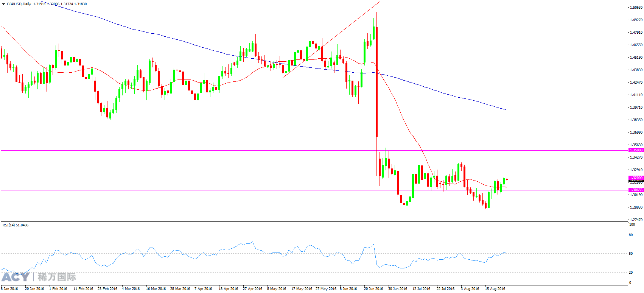The width and height of the screenshot is (644, 293).
Task: Open the chart menu arrow beside GBPUSD,Daily
Action: [4, 4]
